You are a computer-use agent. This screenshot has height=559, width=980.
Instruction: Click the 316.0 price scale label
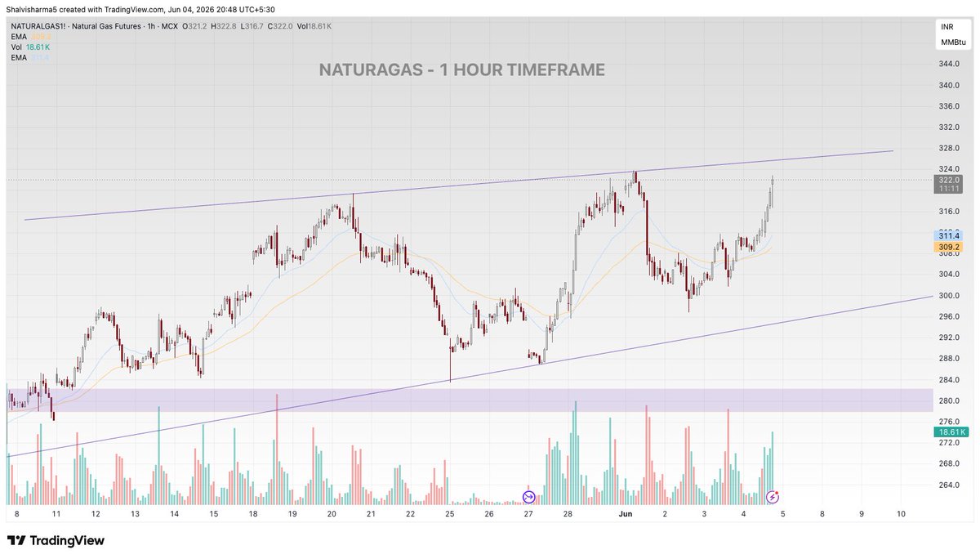tap(949, 211)
